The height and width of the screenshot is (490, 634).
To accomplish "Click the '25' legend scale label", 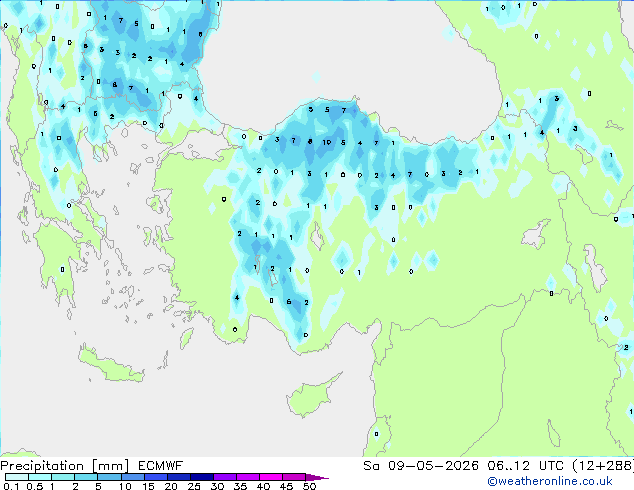I will [194, 486].
